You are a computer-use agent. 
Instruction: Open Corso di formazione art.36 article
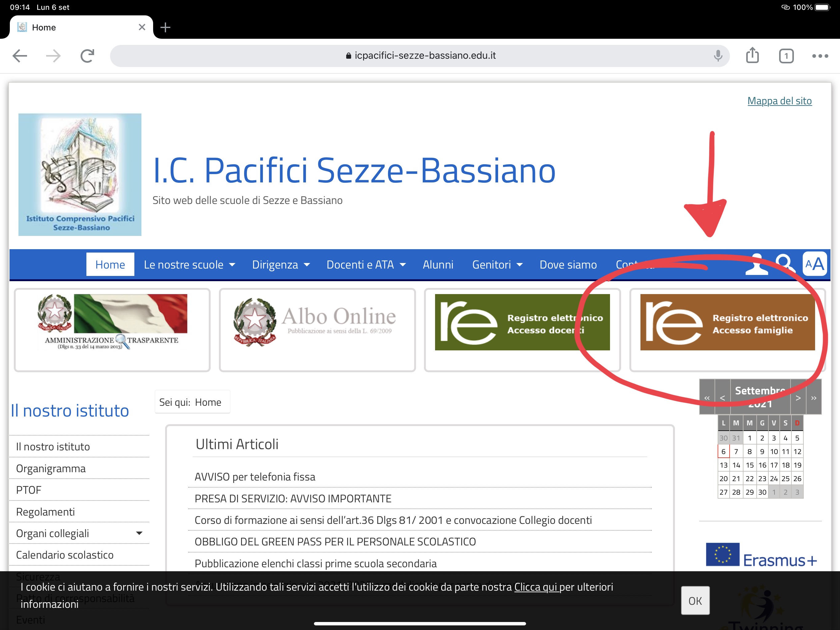point(393,520)
